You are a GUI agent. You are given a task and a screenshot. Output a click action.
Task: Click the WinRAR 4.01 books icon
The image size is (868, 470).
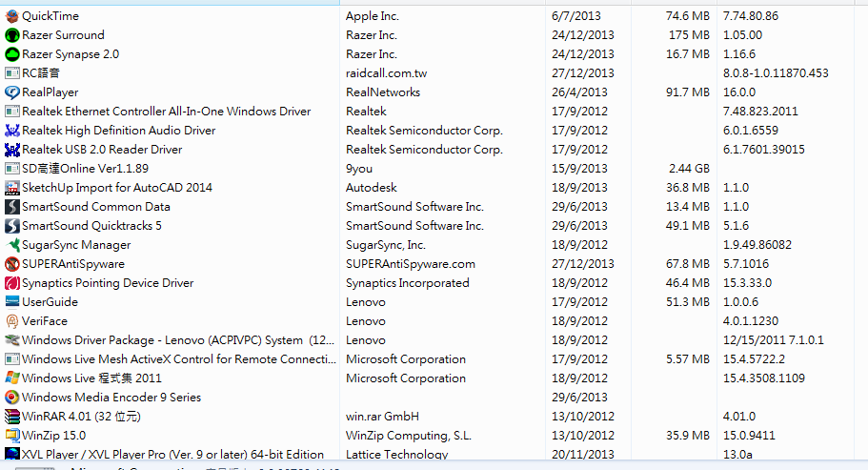coord(11,417)
